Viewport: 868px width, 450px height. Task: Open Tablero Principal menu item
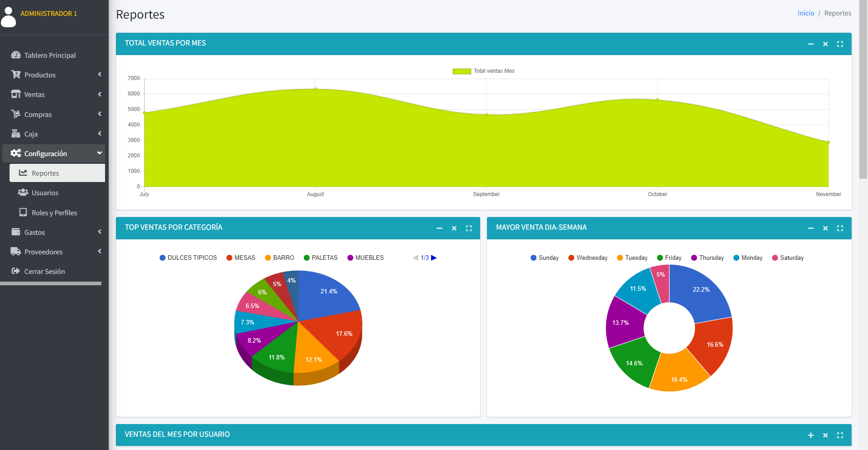pyautogui.click(x=54, y=55)
